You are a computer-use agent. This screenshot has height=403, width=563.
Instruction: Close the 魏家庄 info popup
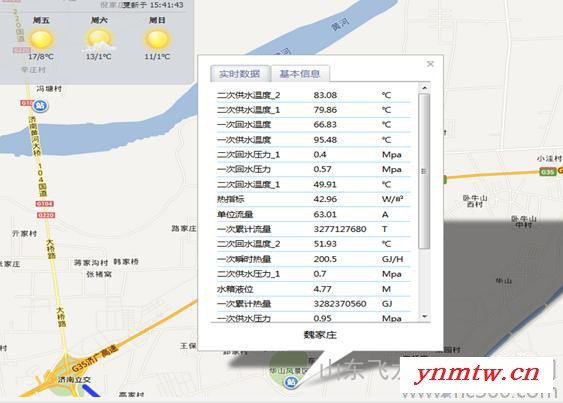coord(430,64)
